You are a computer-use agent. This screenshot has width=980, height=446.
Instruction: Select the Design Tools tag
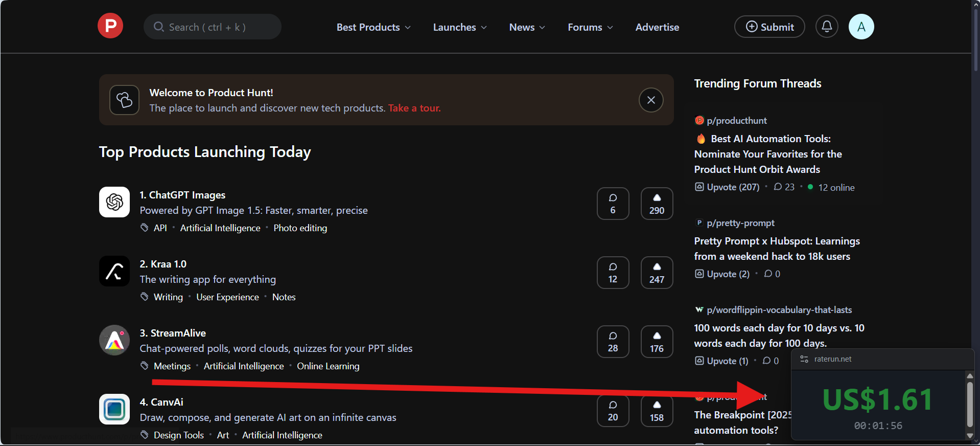179,435
